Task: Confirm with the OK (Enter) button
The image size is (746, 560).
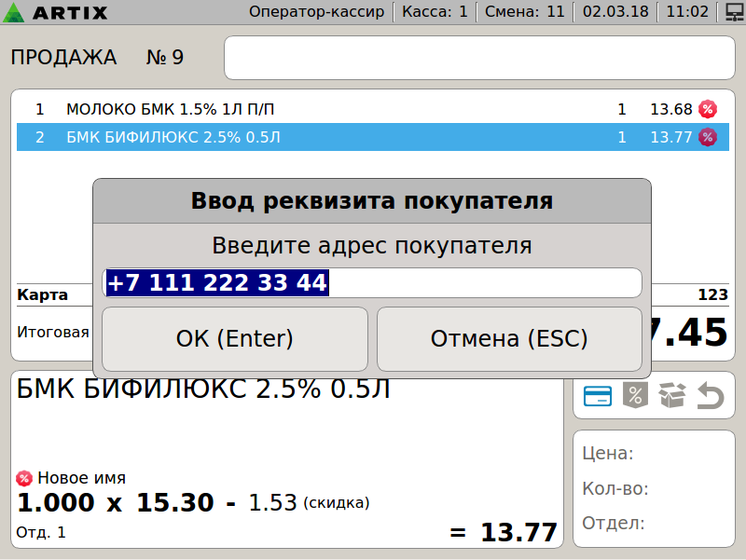Action: coord(235,339)
